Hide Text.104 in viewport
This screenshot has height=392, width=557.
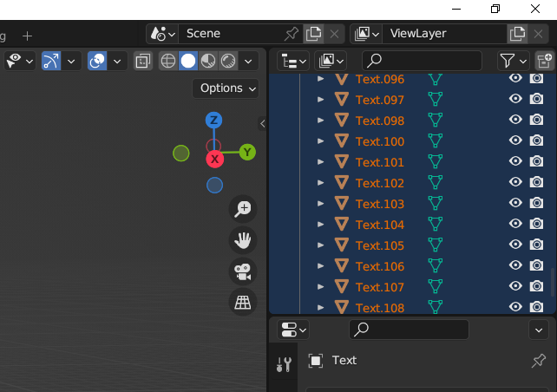click(x=515, y=224)
